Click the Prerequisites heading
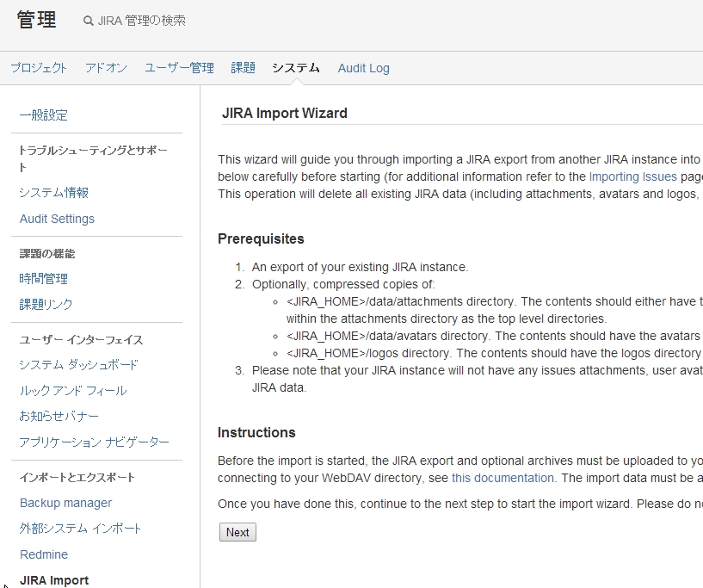Viewport: 703px width, 588px height. [261, 239]
